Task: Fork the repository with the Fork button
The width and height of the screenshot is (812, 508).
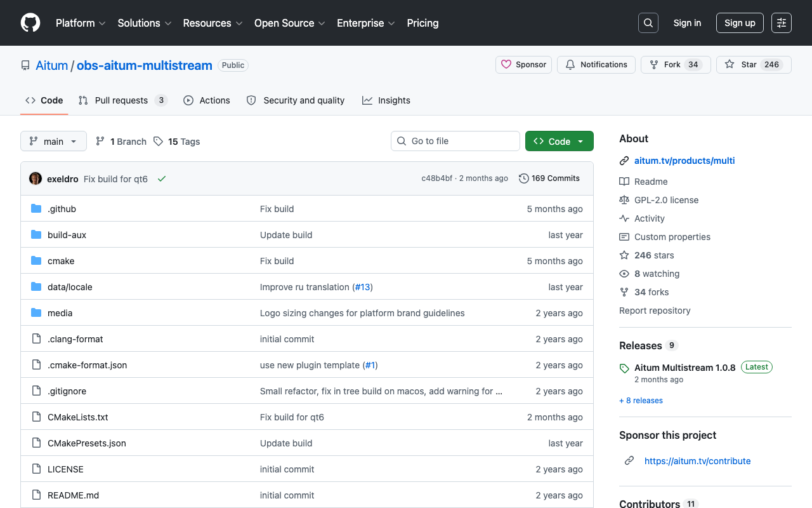Action: coord(676,65)
